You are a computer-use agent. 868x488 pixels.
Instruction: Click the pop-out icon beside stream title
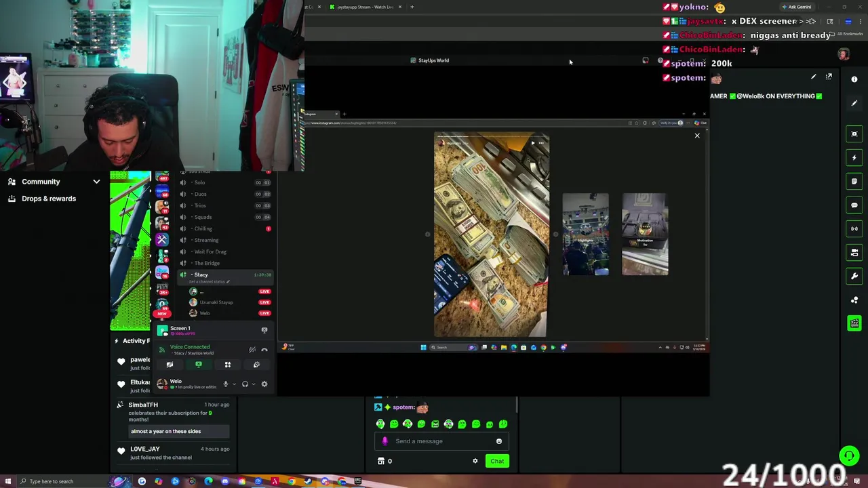click(x=829, y=77)
